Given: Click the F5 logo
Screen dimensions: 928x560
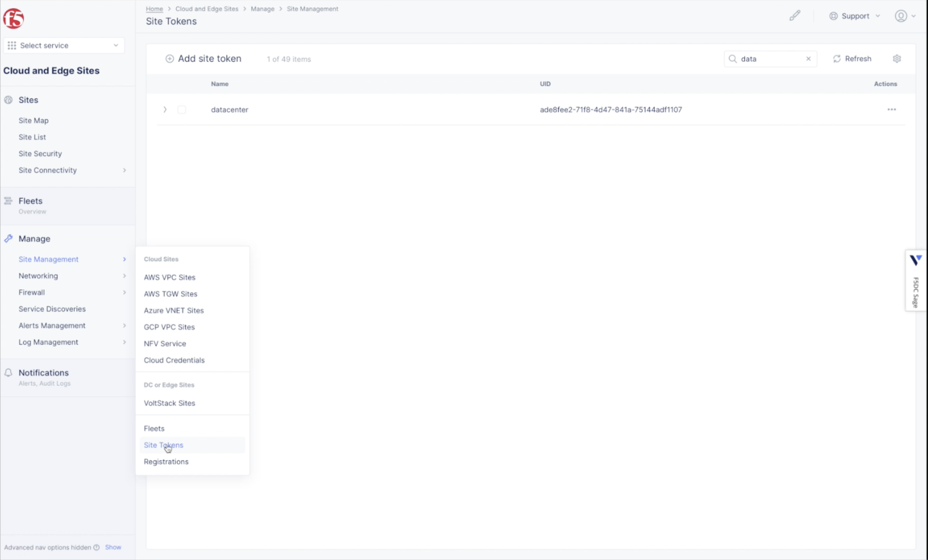Looking at the screenshot, I should coord(13,18).
